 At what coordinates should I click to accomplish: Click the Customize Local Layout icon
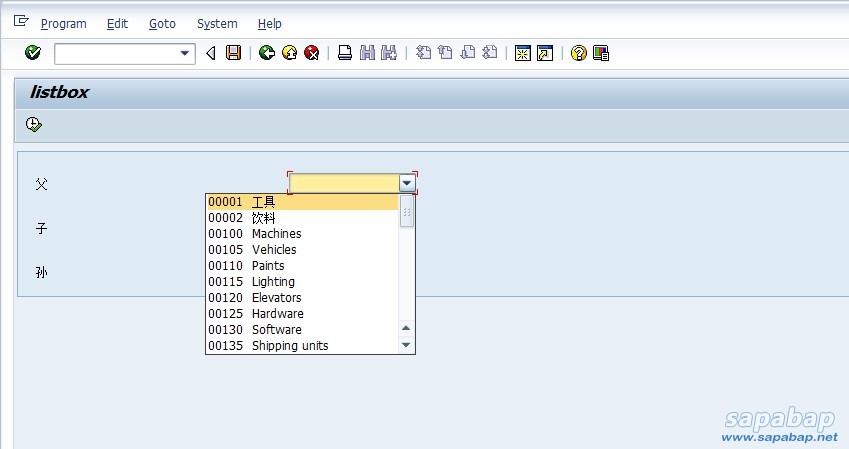point(601,53)
